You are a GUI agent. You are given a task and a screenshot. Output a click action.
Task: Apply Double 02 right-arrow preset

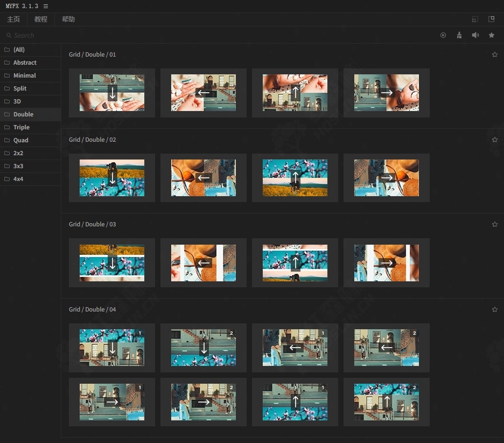[387, 178]
